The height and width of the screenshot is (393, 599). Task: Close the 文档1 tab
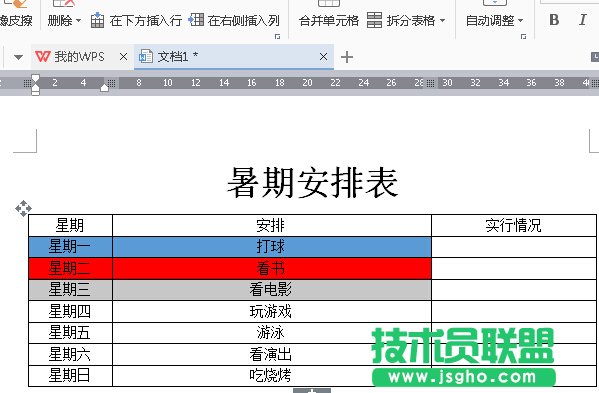click(324, 57)
